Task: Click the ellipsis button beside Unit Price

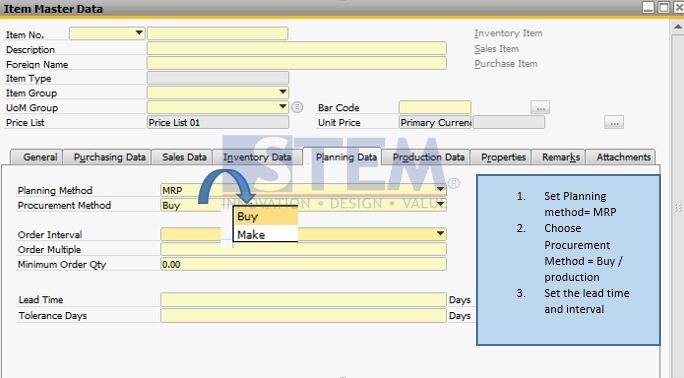Action: tap(614, 123)
